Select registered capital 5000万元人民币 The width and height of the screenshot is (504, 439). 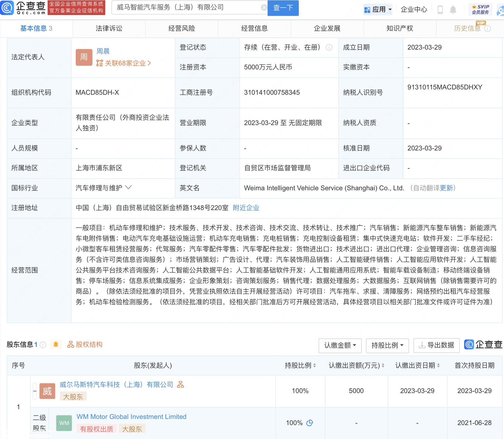pyautogui.click(x=268, y=67)
